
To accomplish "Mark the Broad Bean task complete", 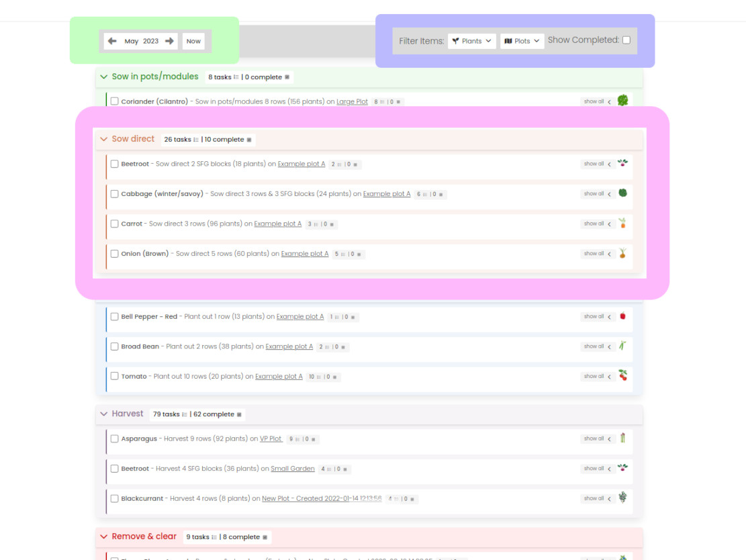I will pos(114,346).
